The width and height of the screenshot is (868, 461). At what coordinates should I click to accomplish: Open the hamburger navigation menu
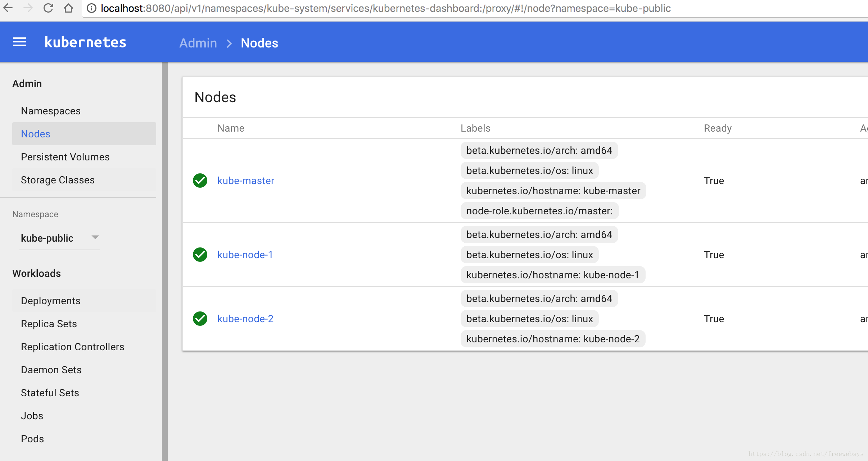(19, 42)
